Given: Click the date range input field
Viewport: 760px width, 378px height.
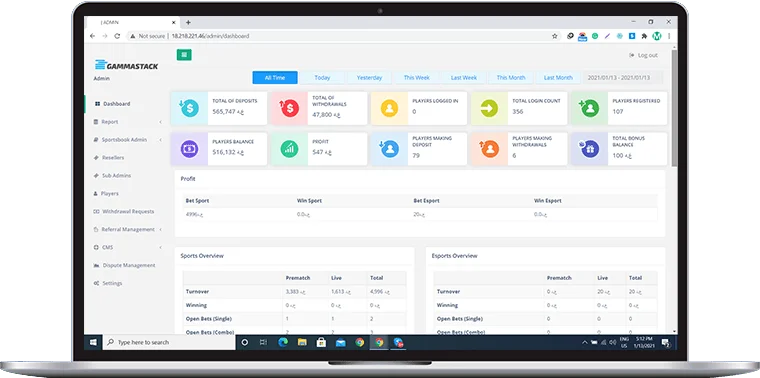Looking at the screenshot, I should (x=622, y=78).
